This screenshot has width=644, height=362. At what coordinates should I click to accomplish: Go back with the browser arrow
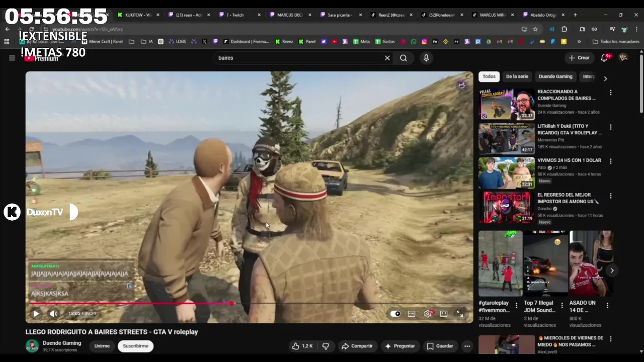[7, 29]
